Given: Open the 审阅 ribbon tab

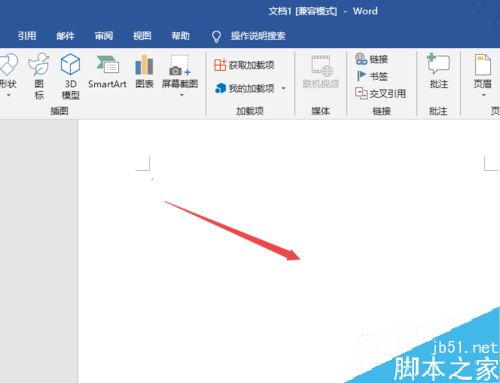Looking at the screenshot, I should [x=104, y=36].
